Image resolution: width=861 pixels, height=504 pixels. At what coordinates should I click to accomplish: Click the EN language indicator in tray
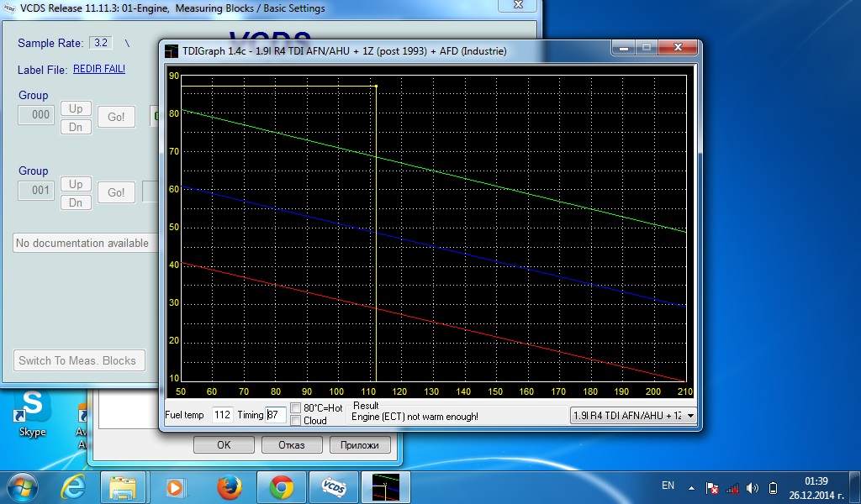668,486
